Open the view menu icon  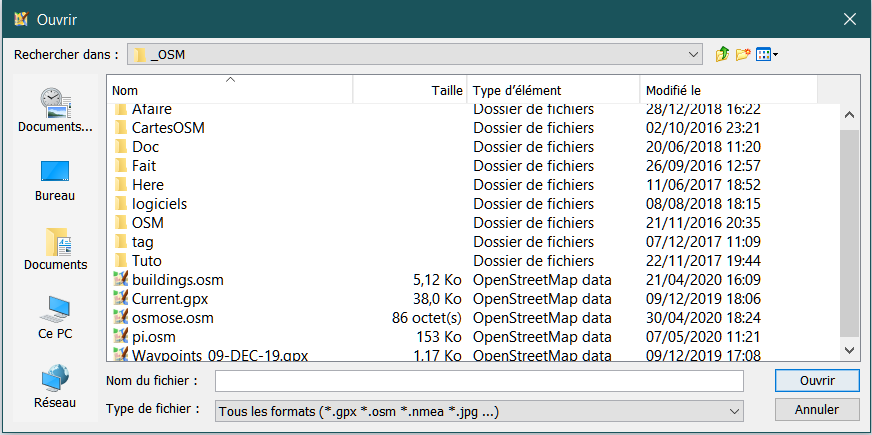tap(766, 55)
